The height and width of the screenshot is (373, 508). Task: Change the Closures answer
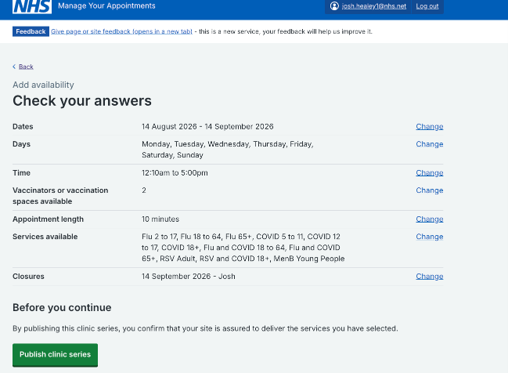tap(429, 277)
